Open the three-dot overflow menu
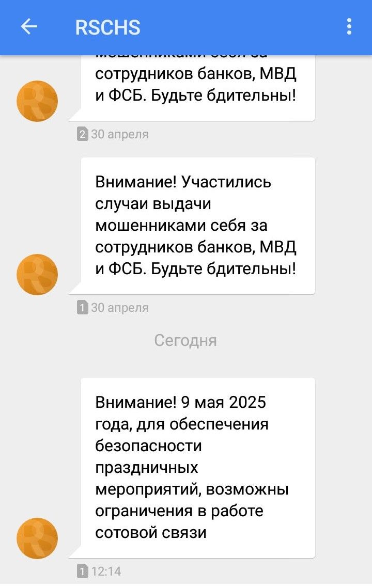 click(x=349, y=27)
